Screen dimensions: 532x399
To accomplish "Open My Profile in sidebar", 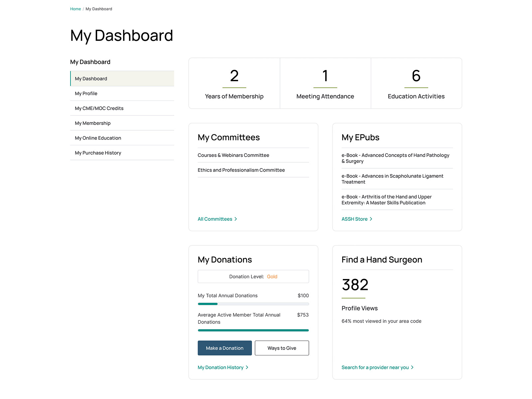I will pyautogui.click(x=86, y=93).
